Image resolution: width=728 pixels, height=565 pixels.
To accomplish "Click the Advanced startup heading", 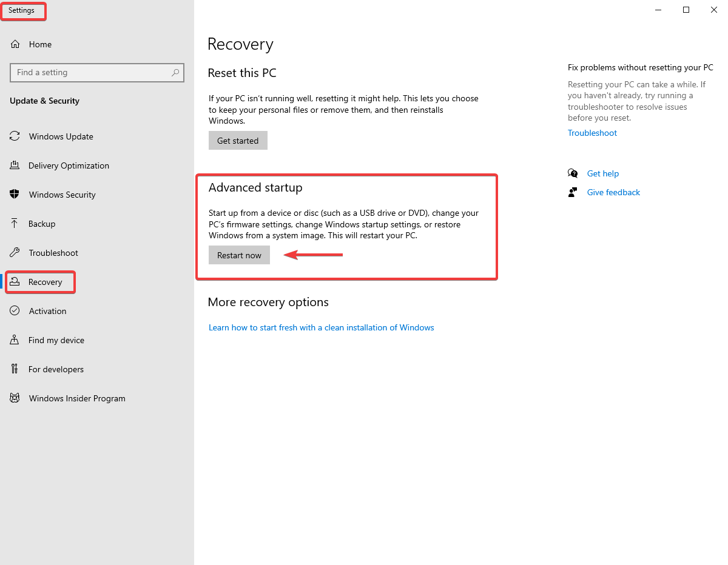I will pyautogui.click(x=255, y=188).
